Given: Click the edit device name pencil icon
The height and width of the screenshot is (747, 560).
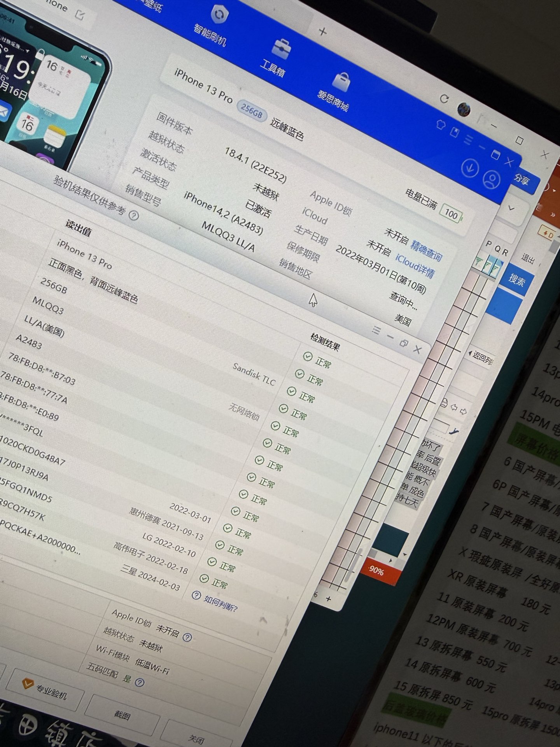Looking at the screenshot, I should pyautogui.click(x=80, y=15).
